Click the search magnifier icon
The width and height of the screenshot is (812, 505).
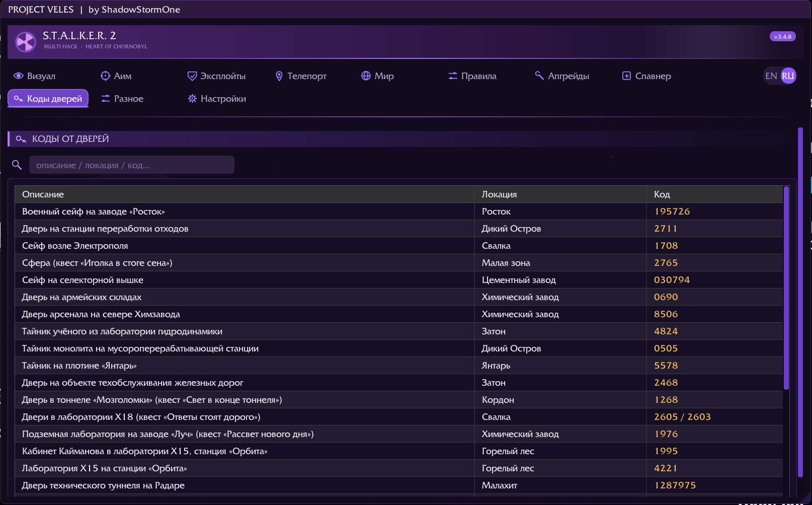(x=17, y=165)
